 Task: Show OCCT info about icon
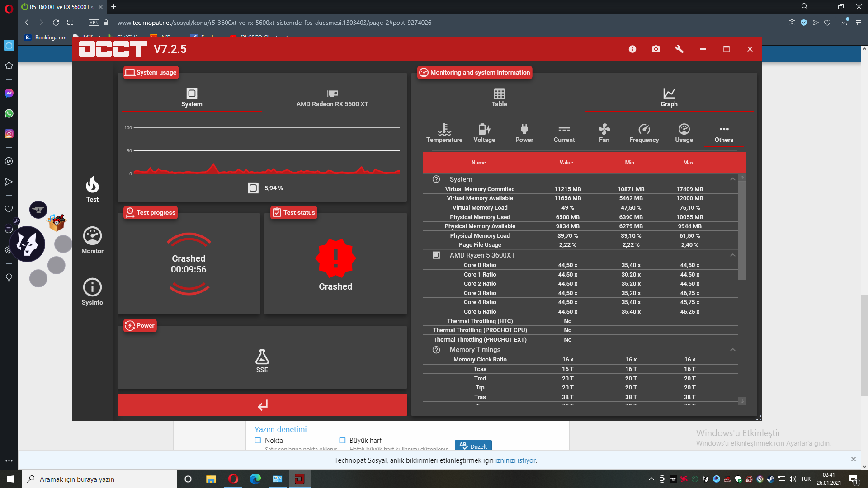(x=632, y=49)
